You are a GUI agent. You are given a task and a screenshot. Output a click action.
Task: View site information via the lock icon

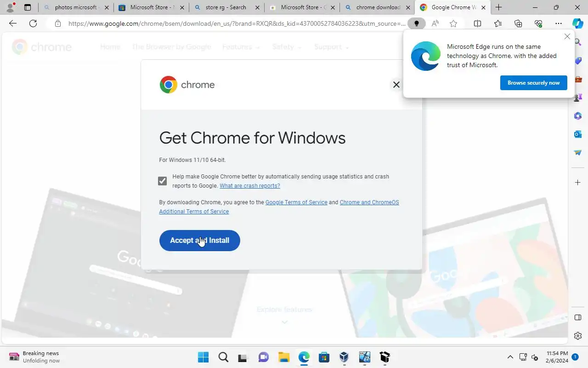(x=57, y=24)
